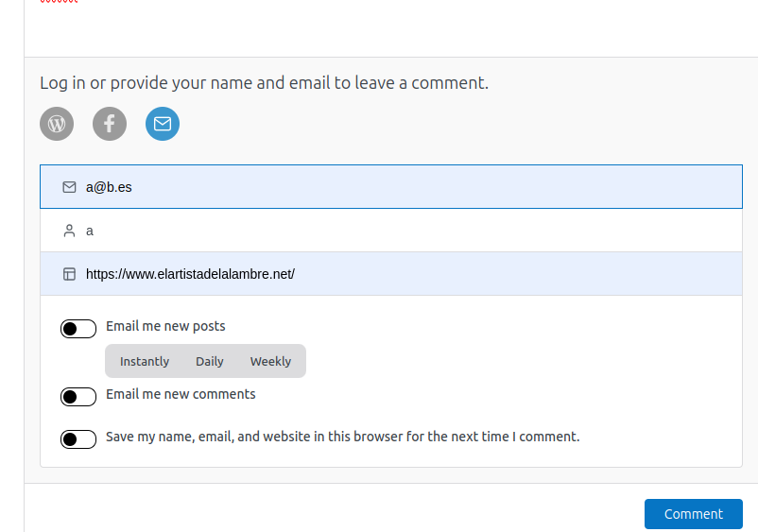Pick the Weekly frequency option
Screen dimensions: 758x532
pos(270,361)
